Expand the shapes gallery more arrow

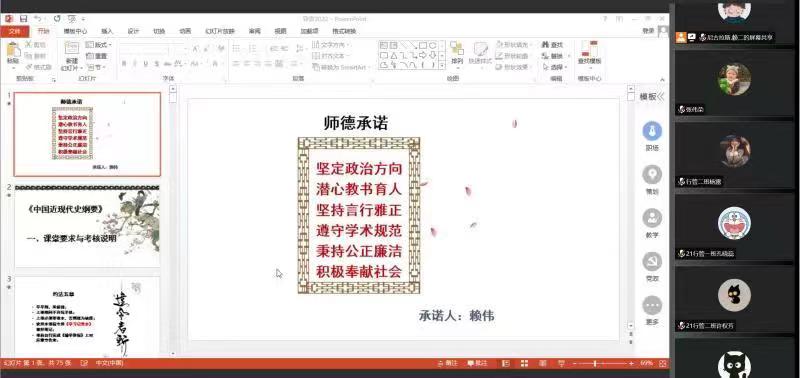442,65
